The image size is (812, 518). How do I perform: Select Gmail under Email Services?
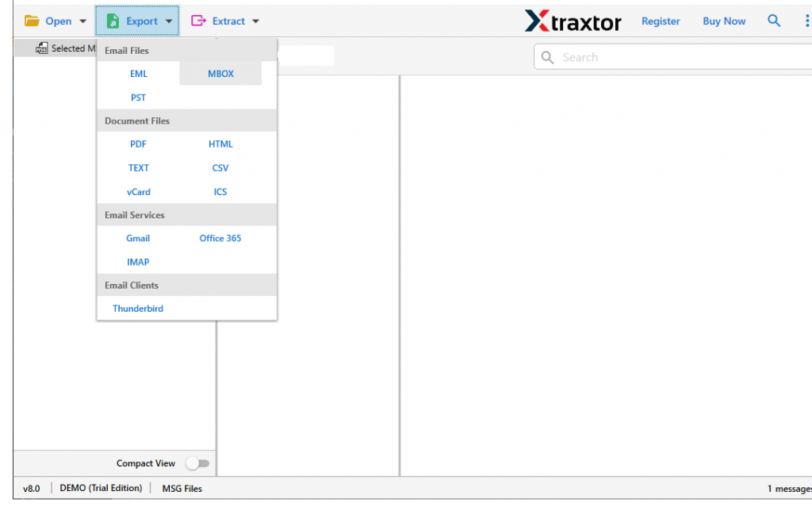pyautogui.click(x=138, y=238)
